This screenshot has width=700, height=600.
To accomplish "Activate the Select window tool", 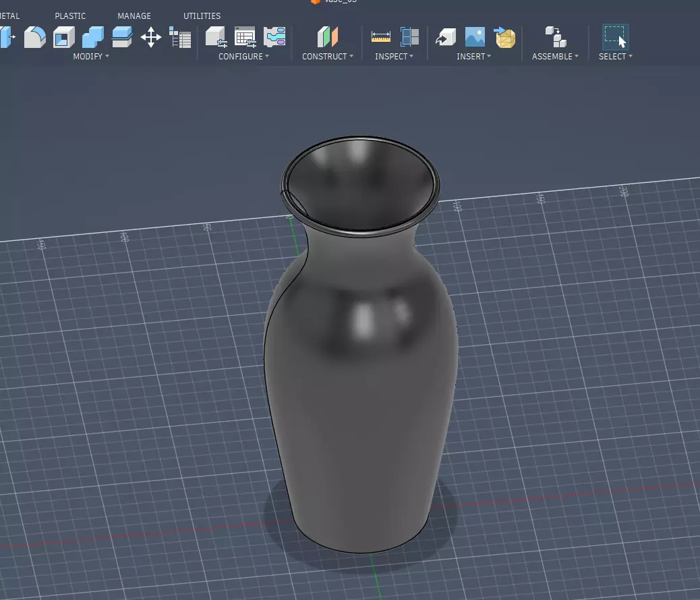I will click(x=615, y=37).
